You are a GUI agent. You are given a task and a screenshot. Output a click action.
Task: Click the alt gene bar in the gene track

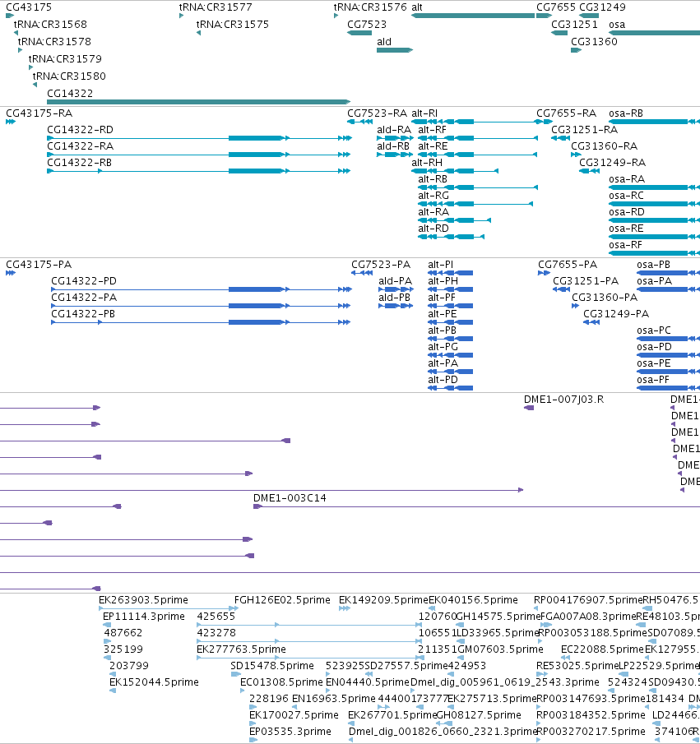click(x=473, y=16)
